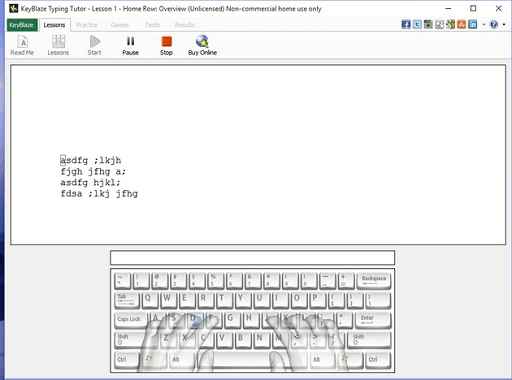Viewport: 512px width, 380px height.
Task: Click the H key on virtual keyboard
Action: pos(250,320)
